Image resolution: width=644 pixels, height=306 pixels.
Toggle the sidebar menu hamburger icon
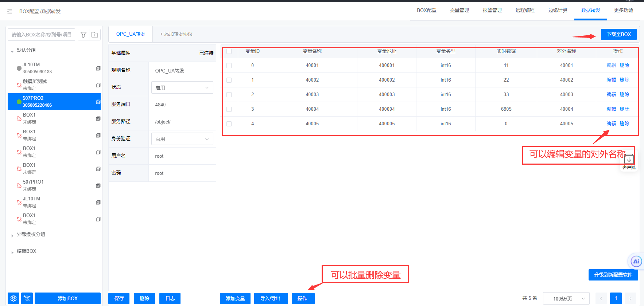pos(9,12)
